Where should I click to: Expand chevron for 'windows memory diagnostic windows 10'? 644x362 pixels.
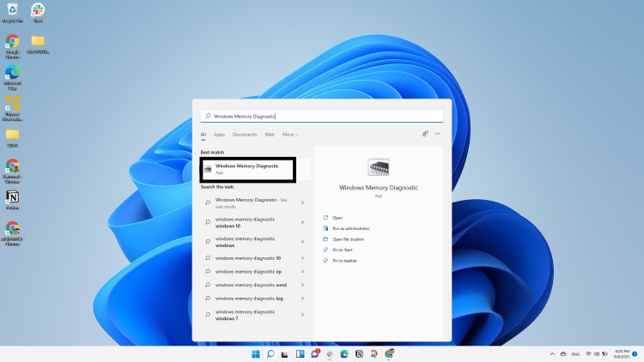303,222
